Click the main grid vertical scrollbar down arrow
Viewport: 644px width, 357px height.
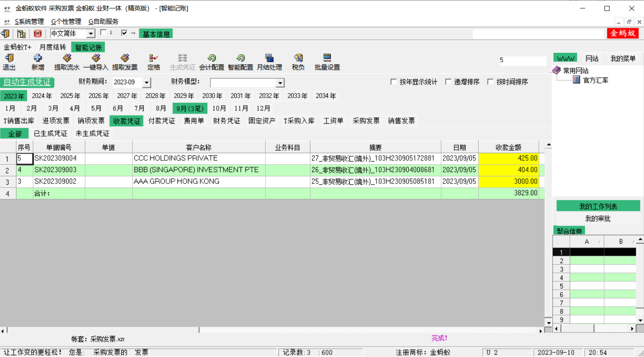coord(548,323)
